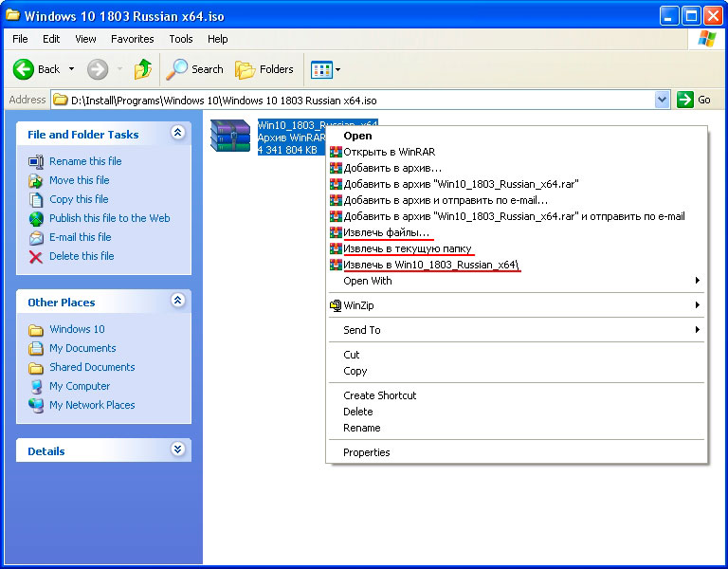Open the View menu
The image size is (728, 569).
(x=85, y=39)
